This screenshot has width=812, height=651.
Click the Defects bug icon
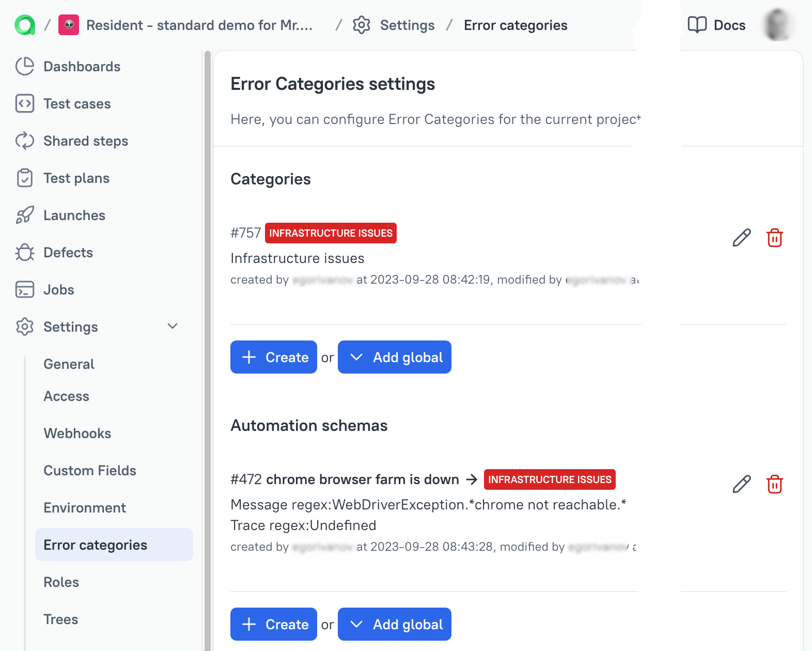tap(25, 253)
